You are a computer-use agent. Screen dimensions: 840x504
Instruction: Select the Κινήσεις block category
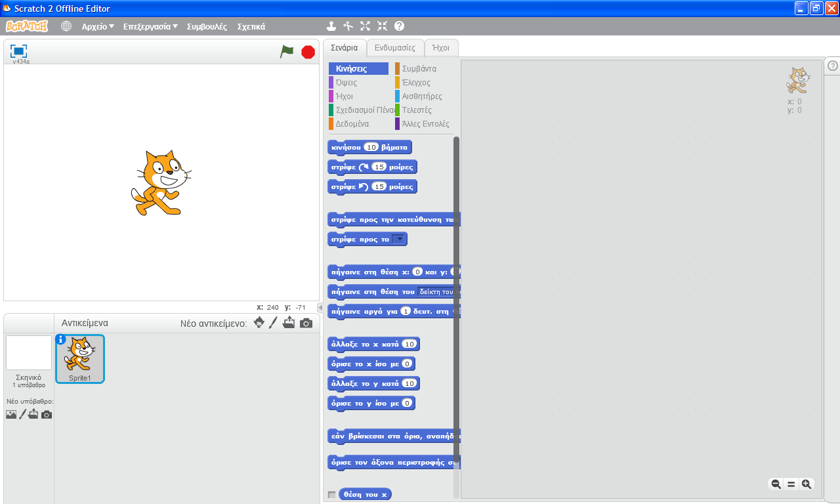(358, 68)
